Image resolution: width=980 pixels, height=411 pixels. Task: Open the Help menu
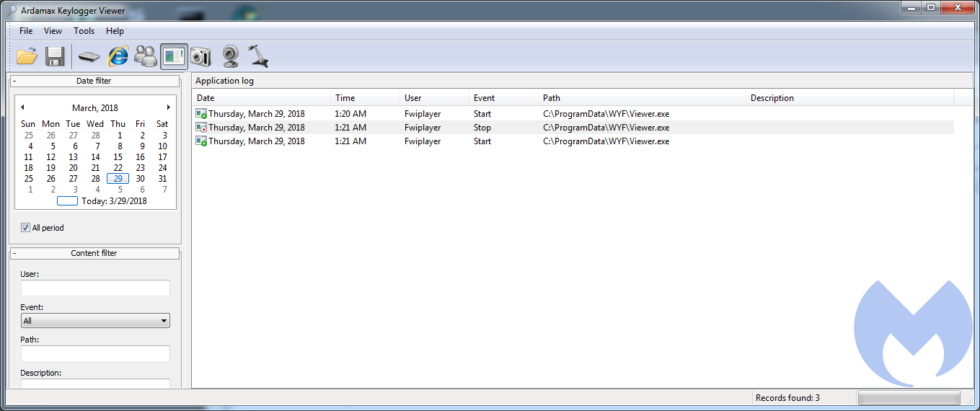click(x=115, y=31)
